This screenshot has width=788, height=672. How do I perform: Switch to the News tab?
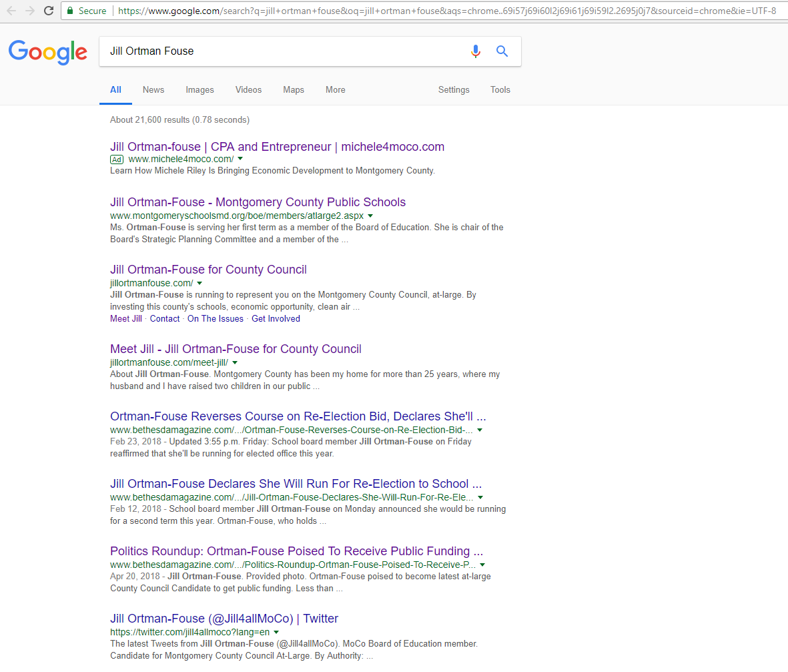(x=153, y=90)
